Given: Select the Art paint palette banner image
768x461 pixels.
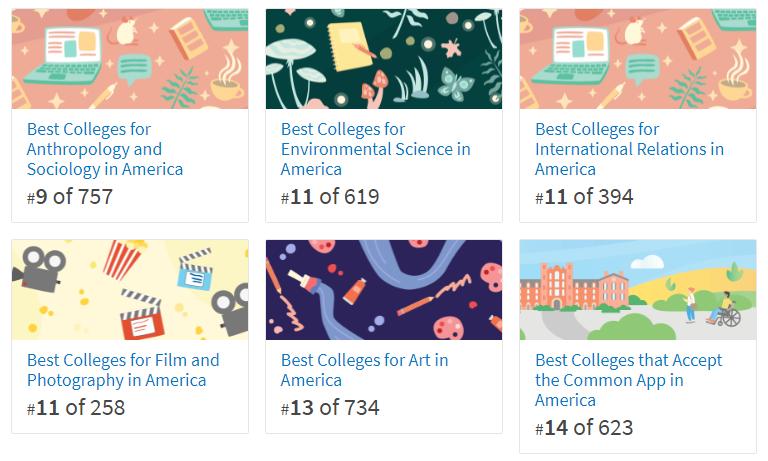Looking at the screenshot, I should (x=384, y=290).
